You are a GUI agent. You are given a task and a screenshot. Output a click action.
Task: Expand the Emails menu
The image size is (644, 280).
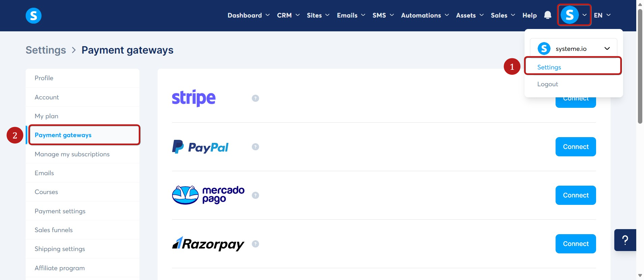pos(351,15)
